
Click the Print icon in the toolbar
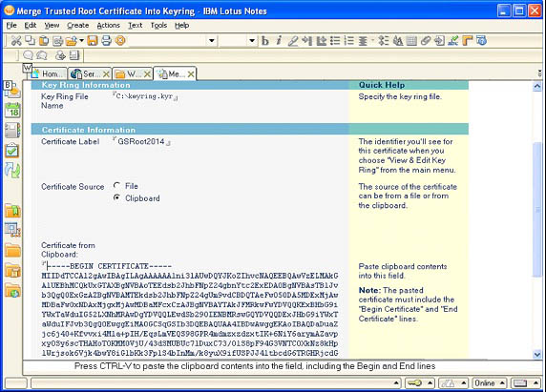(106, 41)
